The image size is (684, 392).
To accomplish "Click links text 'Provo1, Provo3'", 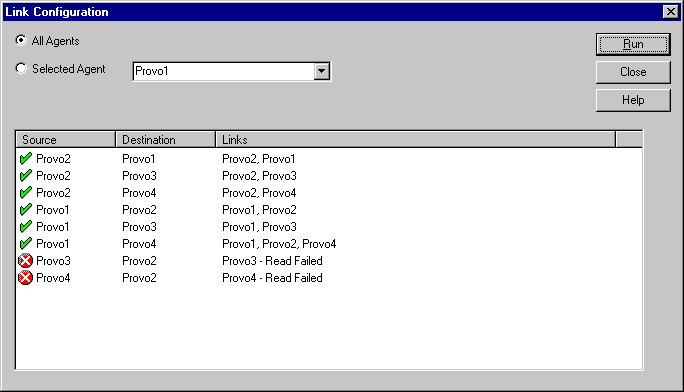I will [x=259, y=227].
